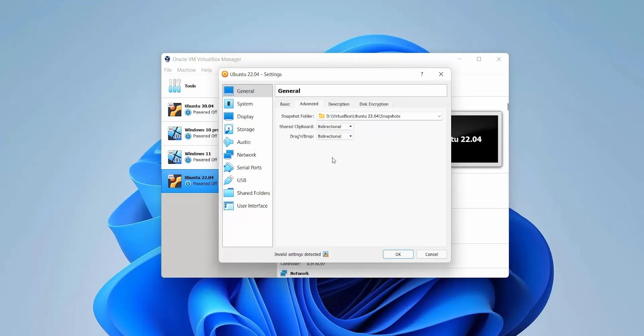This screenshot has height=336, width=644.
Task: Open the USB plug icon
Action: tap(229, 180)
